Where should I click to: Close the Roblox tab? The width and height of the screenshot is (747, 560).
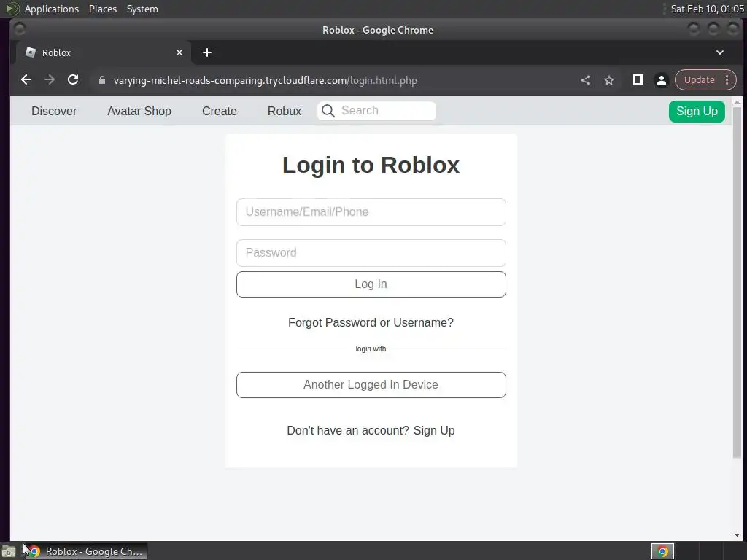(x=179, y=52)
